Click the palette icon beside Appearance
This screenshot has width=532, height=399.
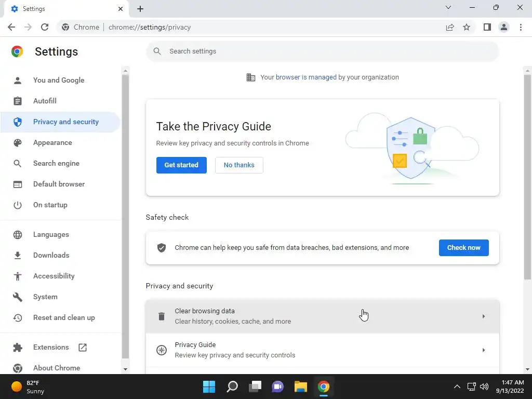coord(17,142)
